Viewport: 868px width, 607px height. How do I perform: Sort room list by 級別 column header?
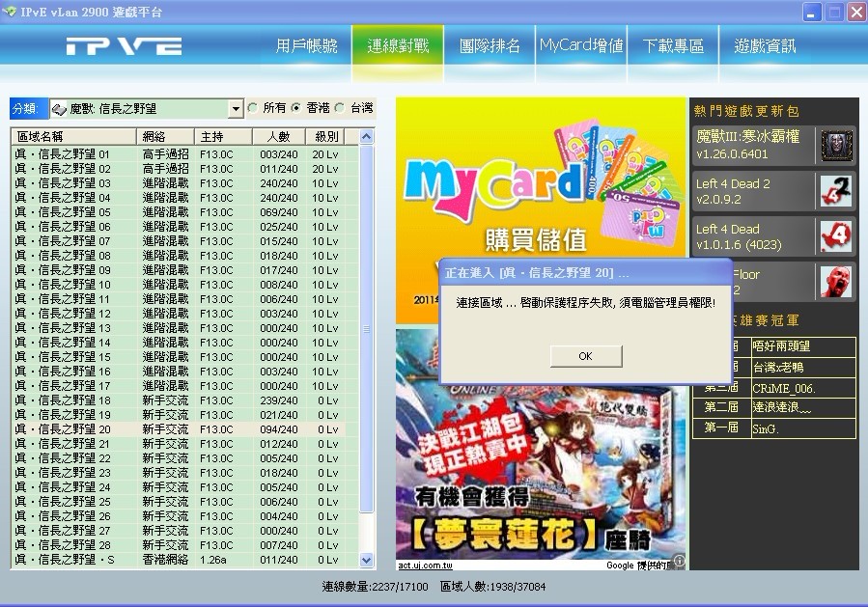tap(326, 137)
